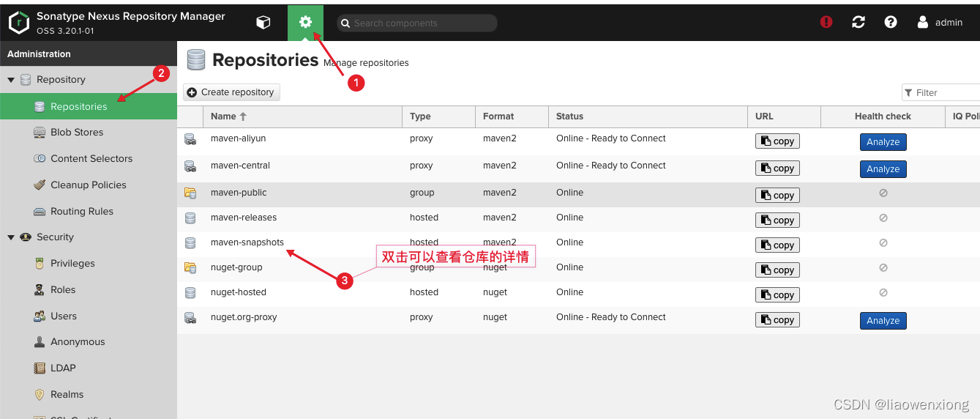Click the nuget-hosted repository icon
This screenshot has height=419, width=980.
[190, 293]
